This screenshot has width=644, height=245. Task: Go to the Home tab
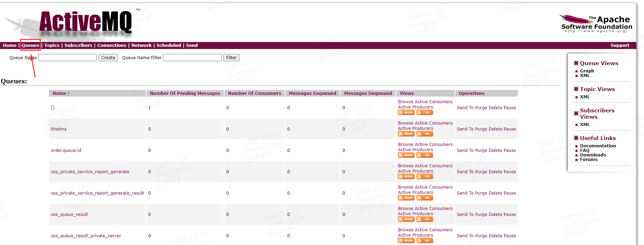pos(9,45)
